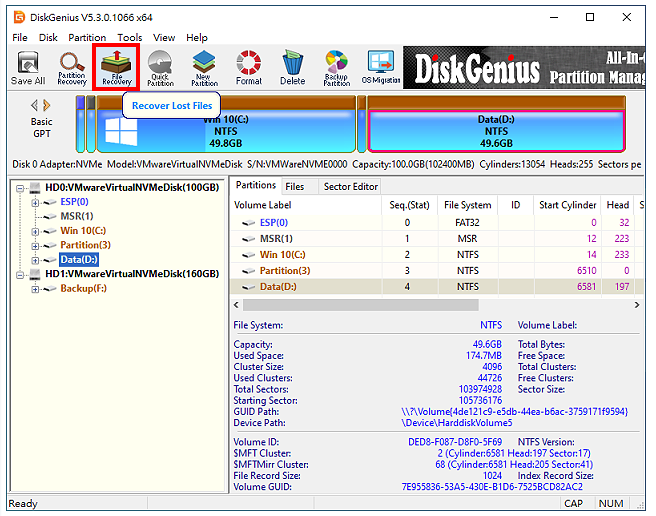Open the Backup Partition tool

click(336, 68)
